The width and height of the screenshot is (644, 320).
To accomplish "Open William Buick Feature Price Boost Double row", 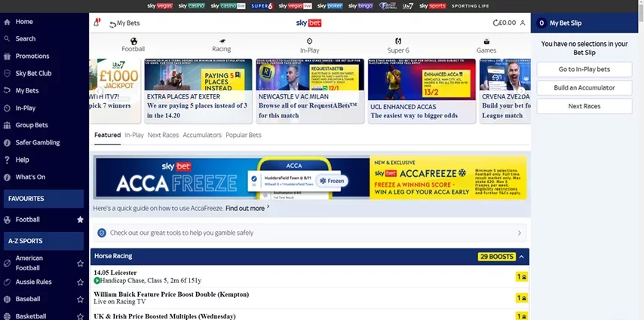I will pyautogui.click(x=310, y=298).
